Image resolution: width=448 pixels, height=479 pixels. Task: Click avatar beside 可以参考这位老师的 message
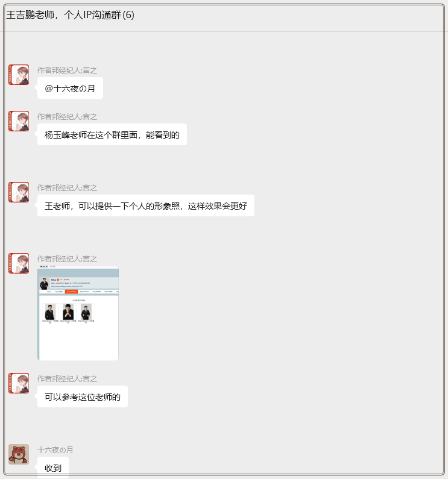[19, 383]
